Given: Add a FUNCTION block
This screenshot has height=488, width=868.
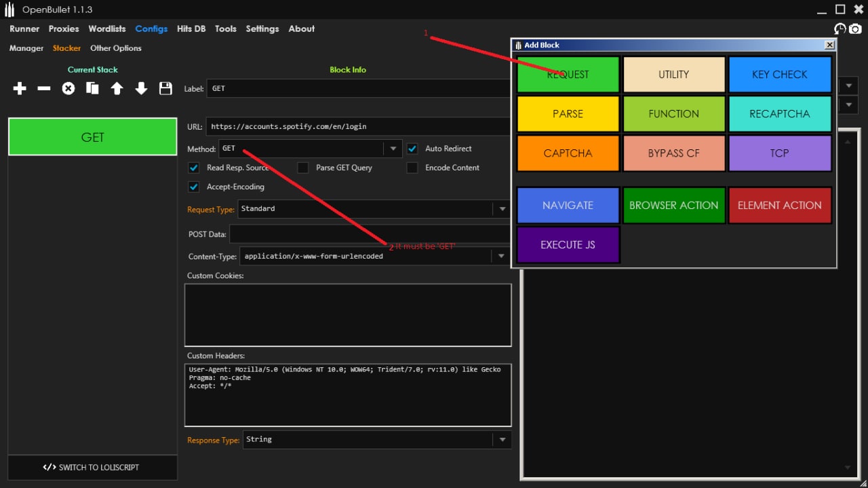Looking at the screenshot, I should 674,114.
